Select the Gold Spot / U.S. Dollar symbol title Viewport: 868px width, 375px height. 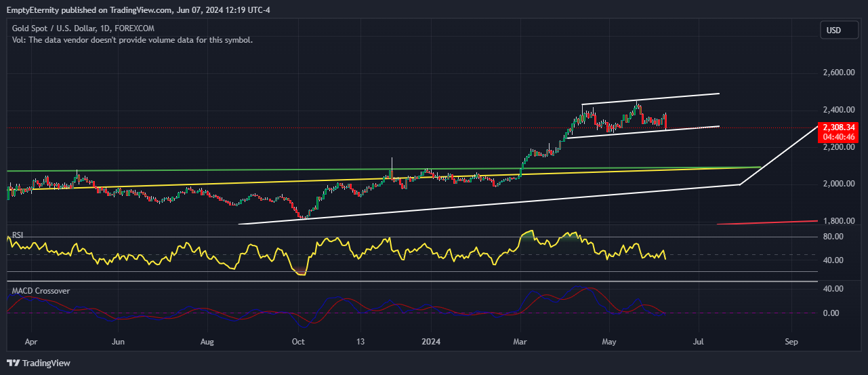point(83,28)
